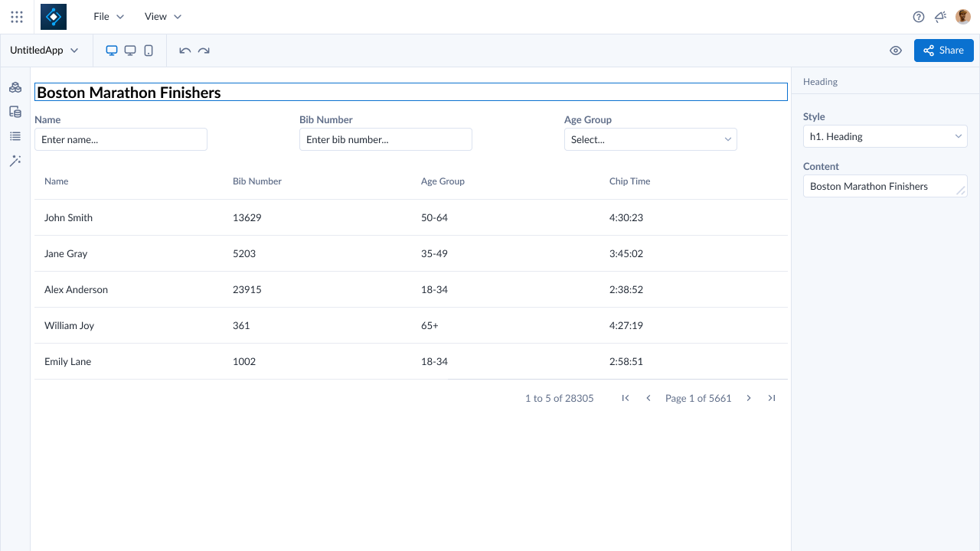The image size is (980, 551).
Task: Toggle app preview with eye icon
Action: 896,51
